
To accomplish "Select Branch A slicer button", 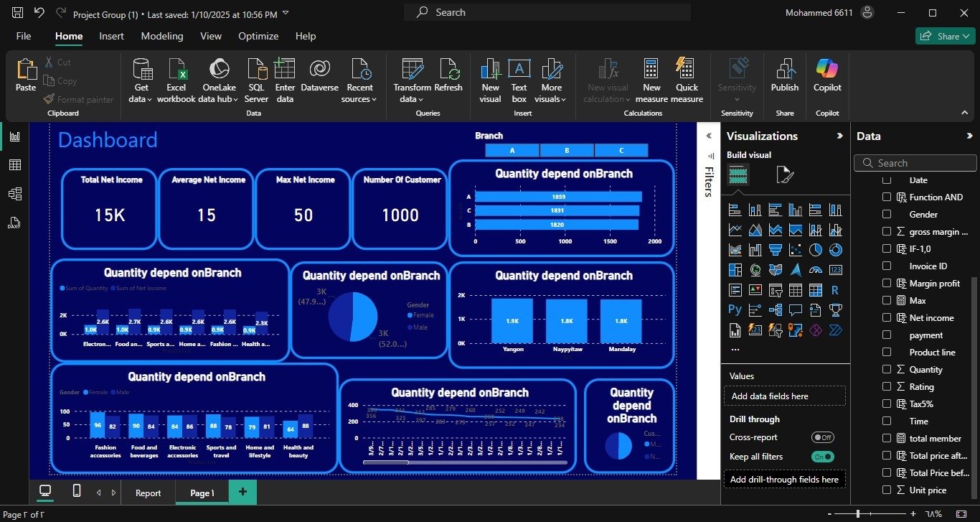I will pos(512,151).
